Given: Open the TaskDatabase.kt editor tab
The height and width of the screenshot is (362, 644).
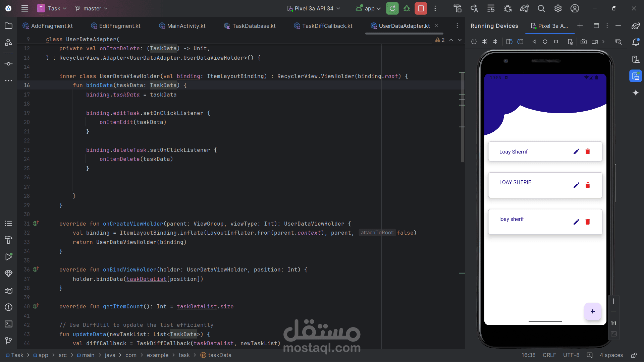Looking at the screenshot, I should [x=254, y=26].
